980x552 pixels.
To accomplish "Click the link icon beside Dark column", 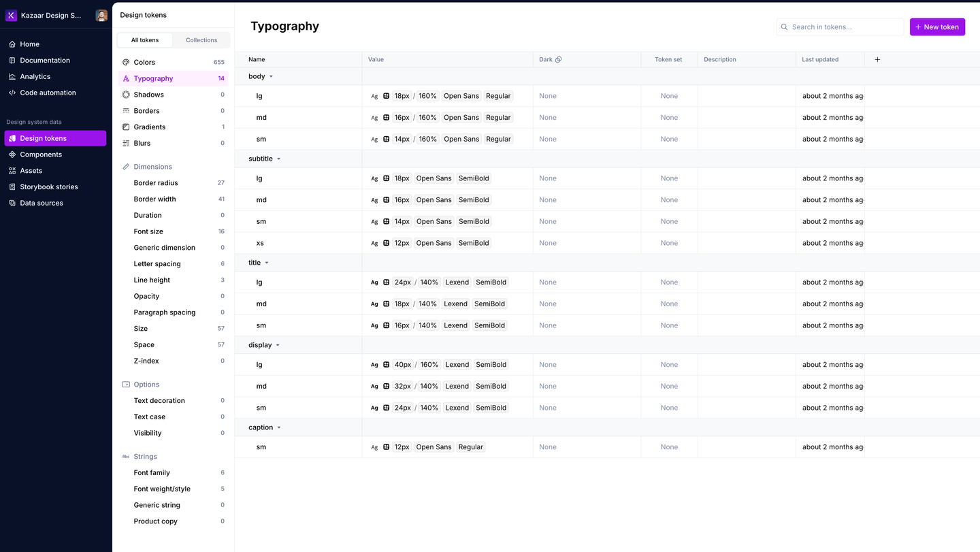I will coord(559,60).
